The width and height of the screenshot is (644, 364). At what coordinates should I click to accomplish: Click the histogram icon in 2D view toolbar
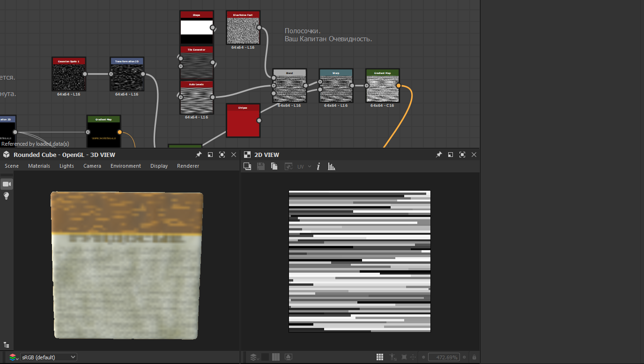[332, 166]
